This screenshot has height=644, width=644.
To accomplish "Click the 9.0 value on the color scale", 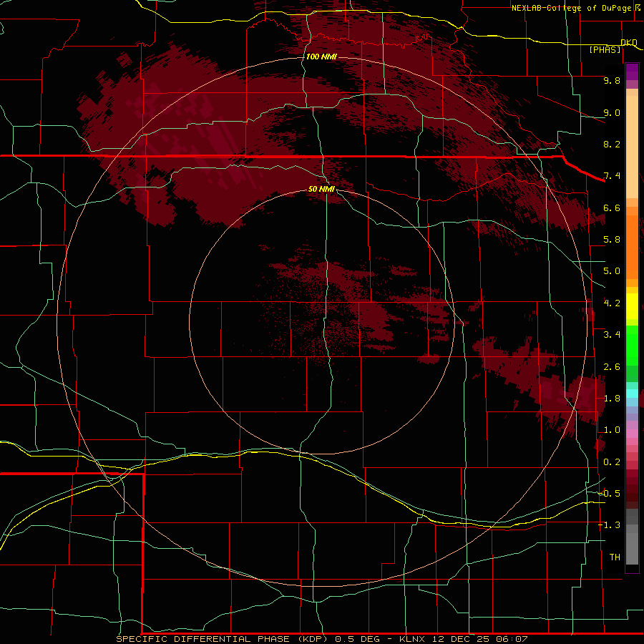I will (612, 112).
